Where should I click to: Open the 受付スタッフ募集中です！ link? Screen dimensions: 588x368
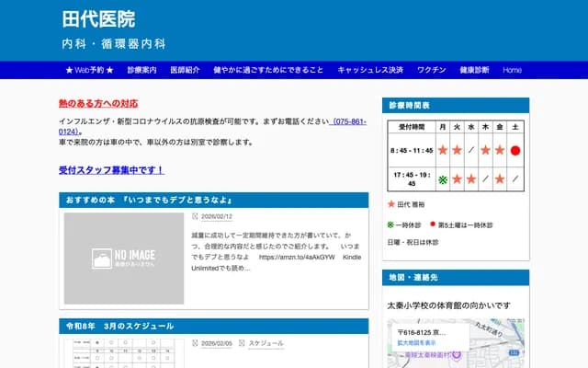click(111, 170)
